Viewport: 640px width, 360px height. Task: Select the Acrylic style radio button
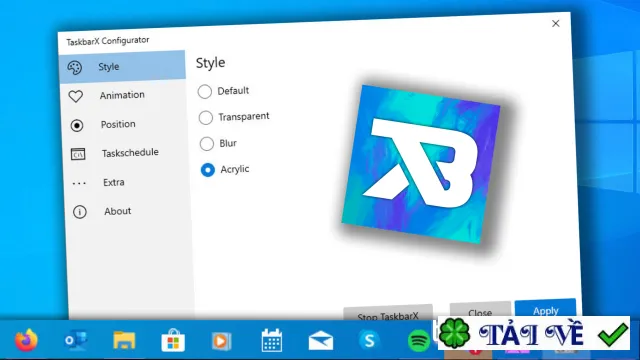[208, 170]
